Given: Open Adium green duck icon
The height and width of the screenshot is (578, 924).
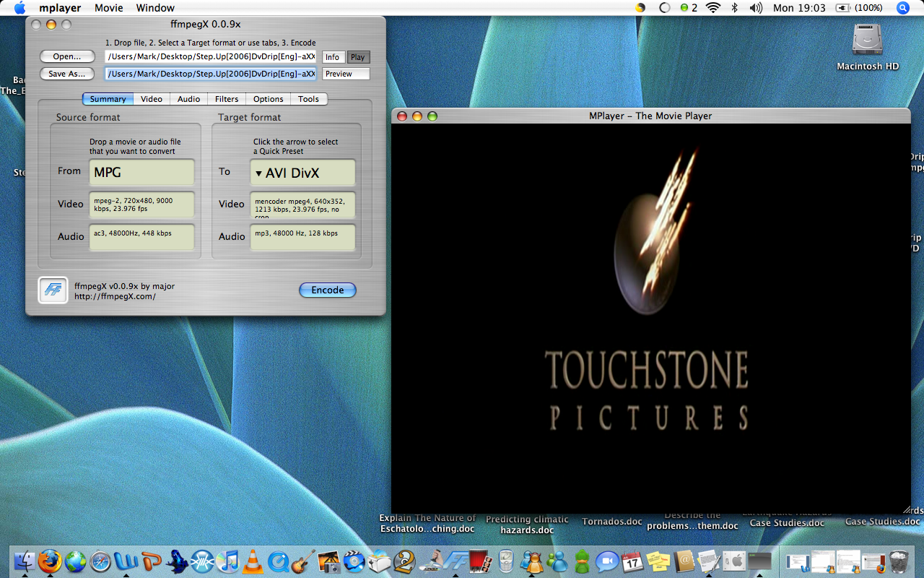Looking at the screenshot, I should [583, 561].
